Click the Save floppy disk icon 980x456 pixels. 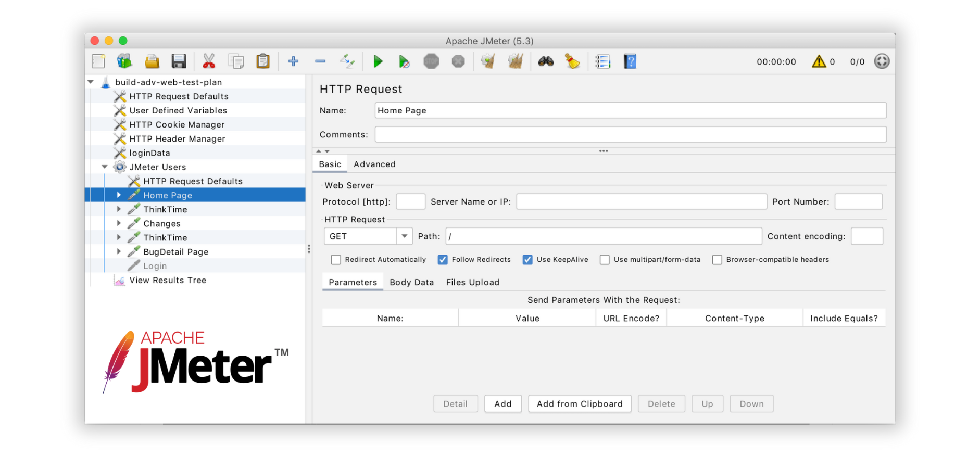tap(179, 61)
